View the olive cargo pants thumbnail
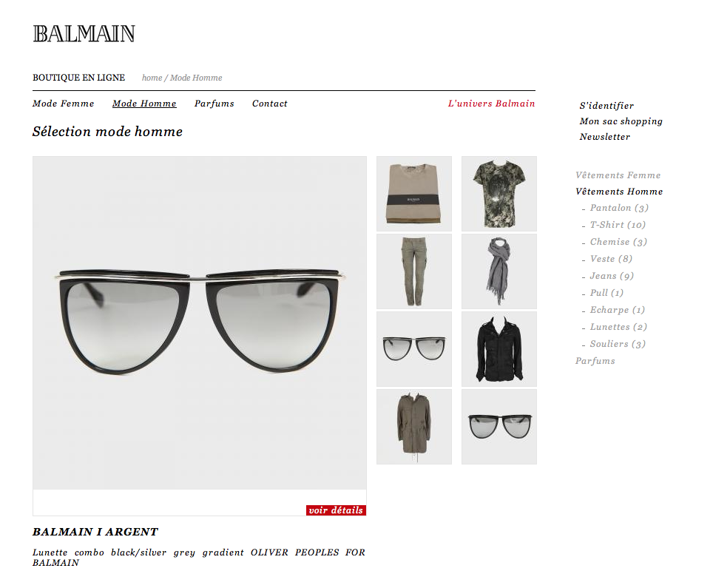This screenshot has width=713, height=588. coord(414,271)
